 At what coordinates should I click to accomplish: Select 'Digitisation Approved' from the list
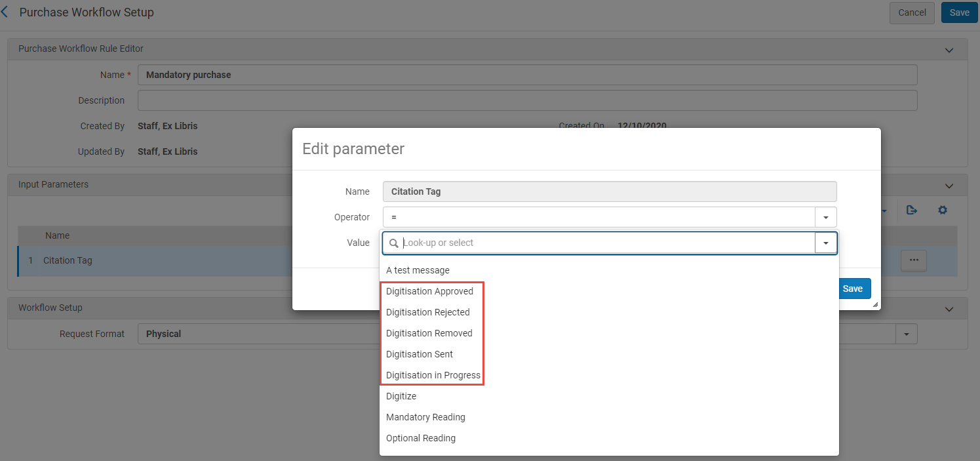[x=429, y=291]
